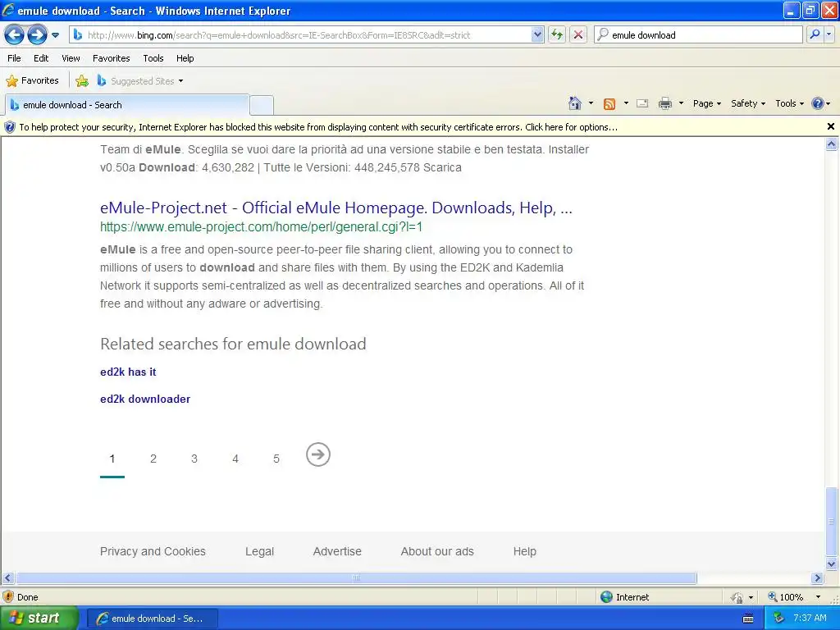Open the Help footer link

click(x=524, y=551)
